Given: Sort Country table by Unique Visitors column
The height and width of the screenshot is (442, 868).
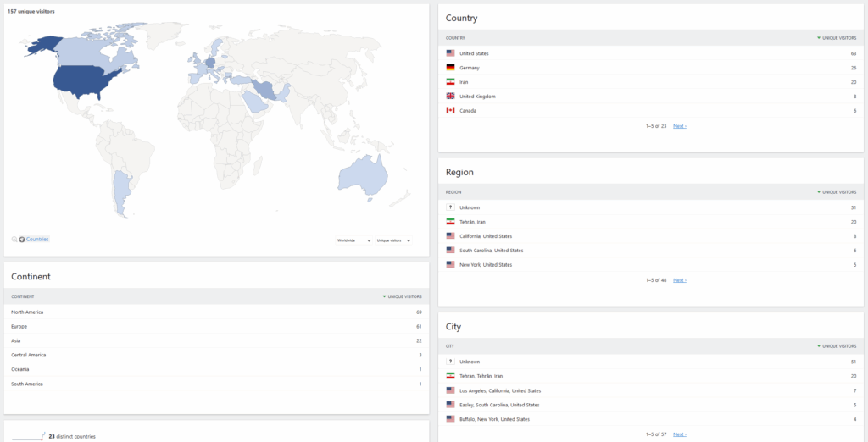Looking at the screenshot, I should [x=837, y=38].
